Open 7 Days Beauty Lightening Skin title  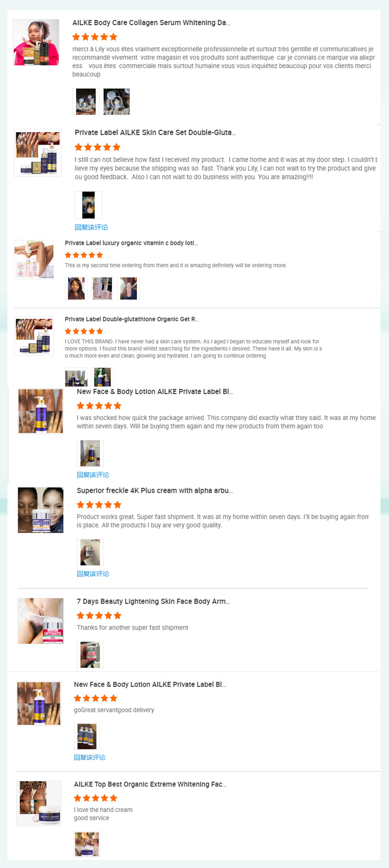click(x=153, y=601)
